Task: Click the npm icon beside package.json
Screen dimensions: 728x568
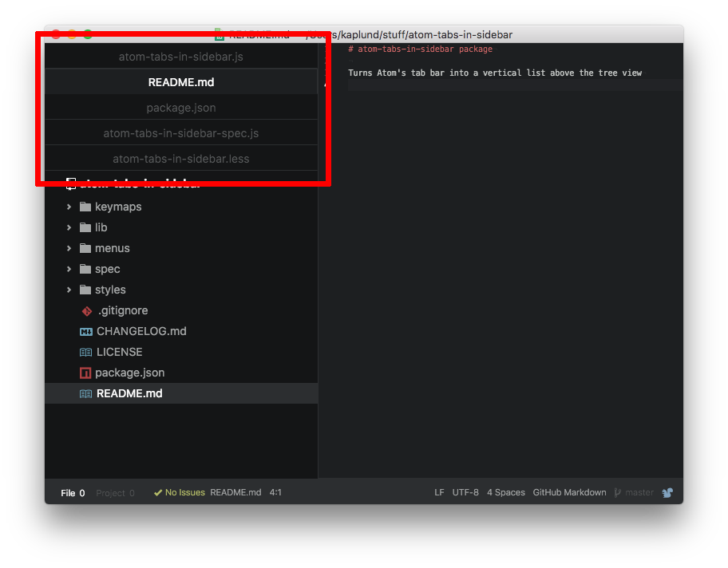Action: pos(85,373)
